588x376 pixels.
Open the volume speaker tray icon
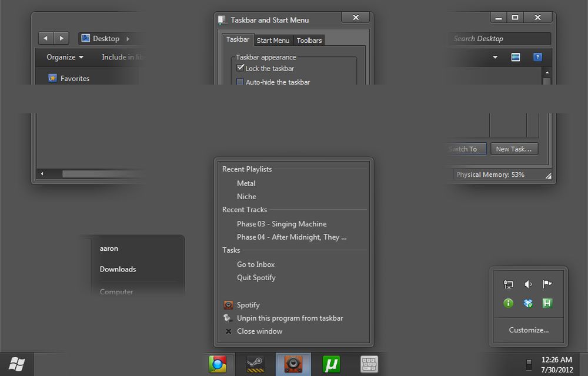click(x=528, y=284)
